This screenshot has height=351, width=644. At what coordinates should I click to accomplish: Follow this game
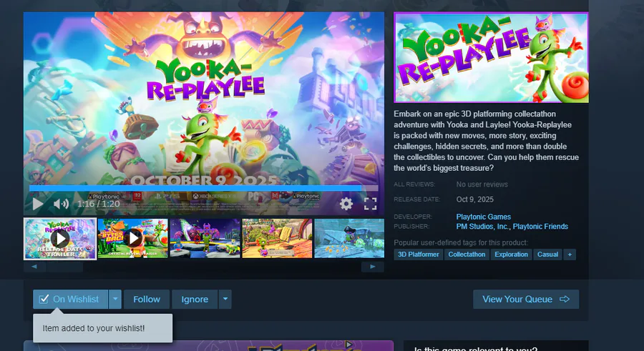147,300
